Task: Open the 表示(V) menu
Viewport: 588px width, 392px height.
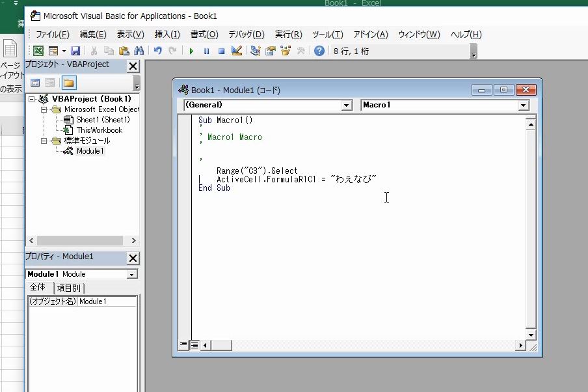Action: point(130,35)
